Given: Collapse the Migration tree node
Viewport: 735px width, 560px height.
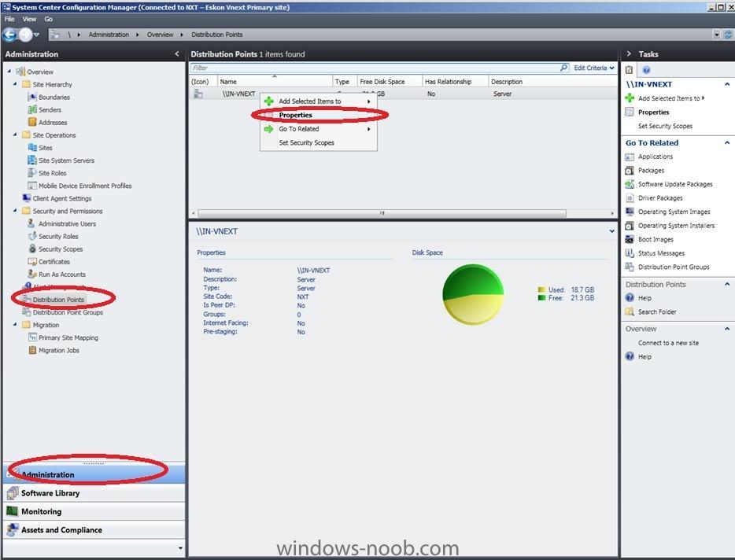Looking at the screenshot, I should (x=15, y=325).
